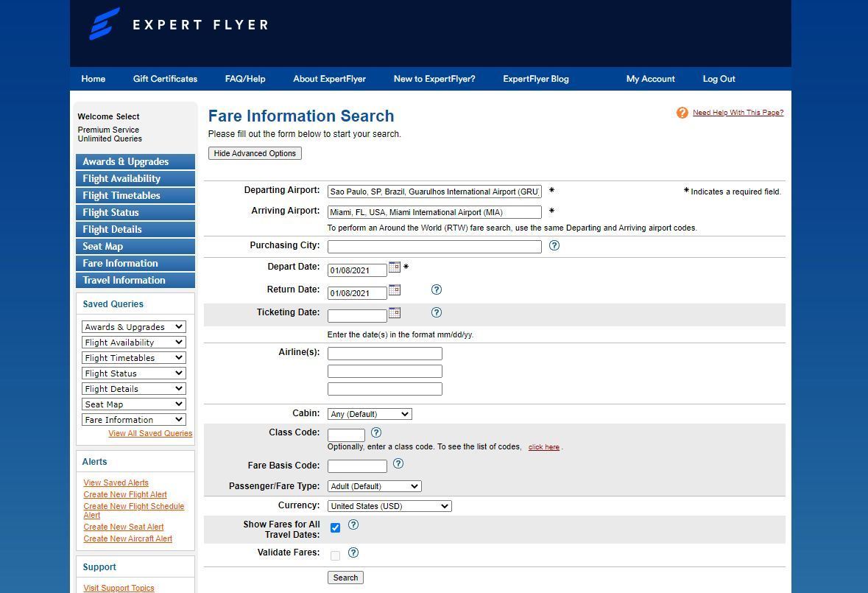
Task: Open Gift Certificates in the navigation bar
Action: [x=165, y=79]
